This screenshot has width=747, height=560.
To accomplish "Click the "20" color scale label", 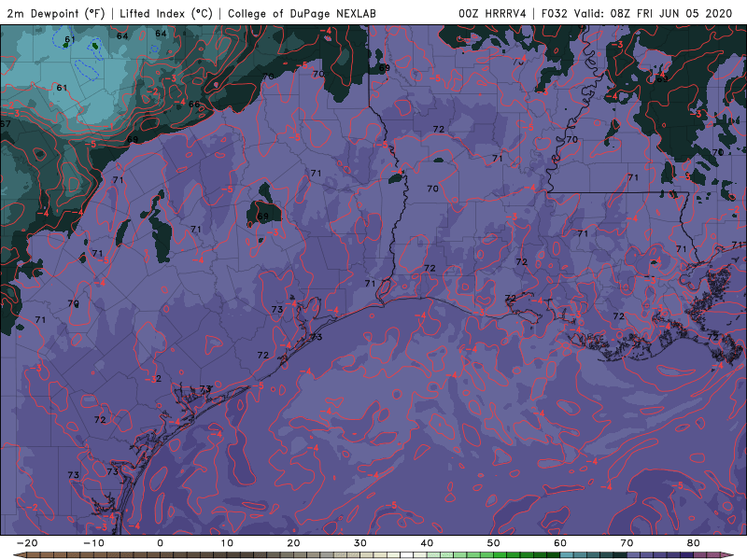I will pos(293,543).
